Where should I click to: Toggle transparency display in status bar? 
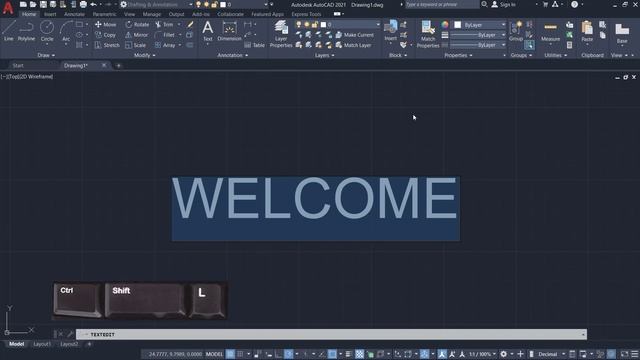click(359, 354)
